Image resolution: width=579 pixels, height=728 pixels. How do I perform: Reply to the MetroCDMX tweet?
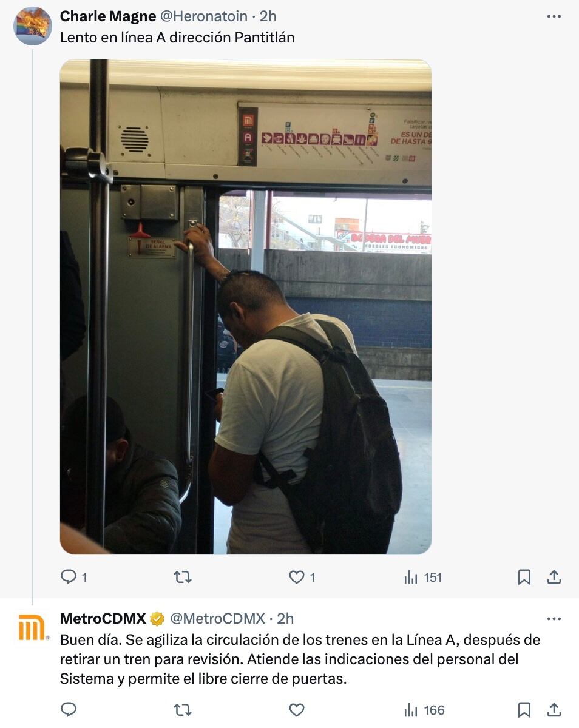[69, 709]
